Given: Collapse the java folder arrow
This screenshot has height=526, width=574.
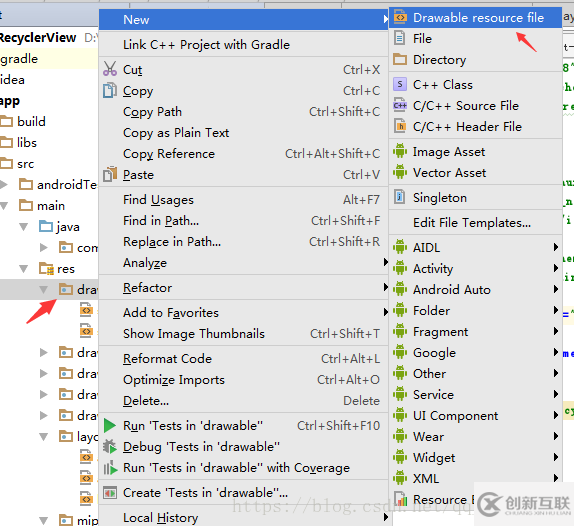Looking at the screenshot, I should click(x=24, y=227).
